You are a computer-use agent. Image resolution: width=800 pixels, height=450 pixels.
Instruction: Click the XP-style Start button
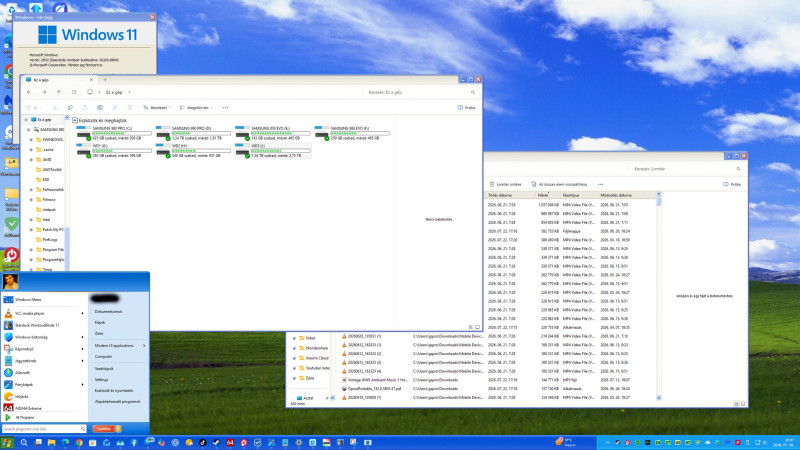[x=7, y=443]
